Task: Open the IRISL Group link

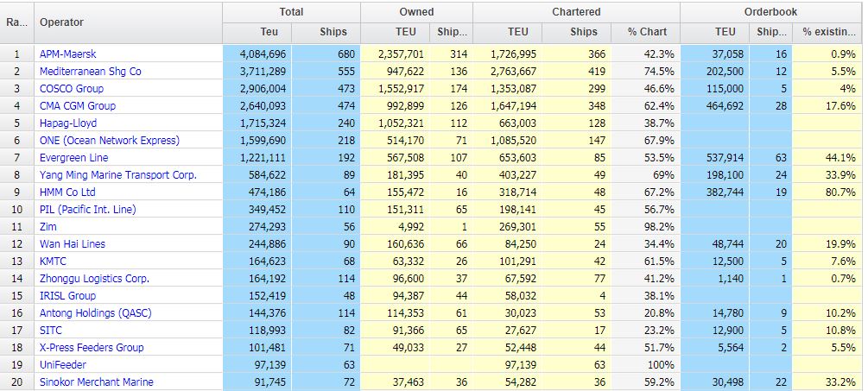Action: [67, 296]
